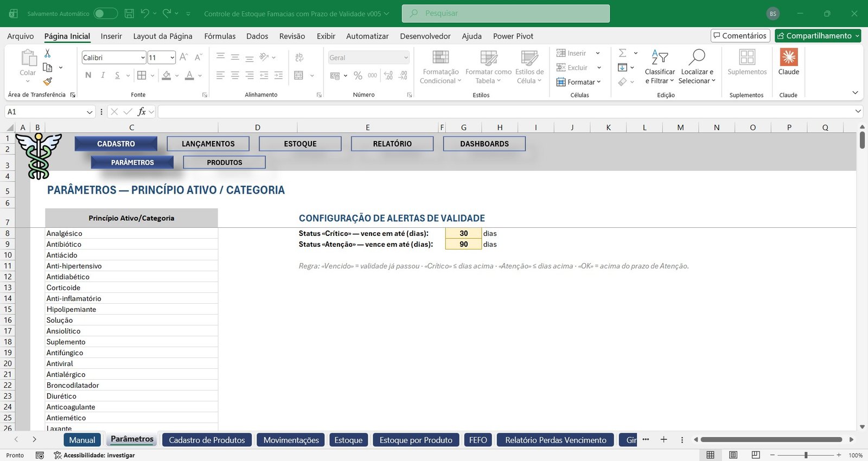Viewport: 868px width, 461px height.
Task: Click the Cut scissors icon
Action: [48, 53]
